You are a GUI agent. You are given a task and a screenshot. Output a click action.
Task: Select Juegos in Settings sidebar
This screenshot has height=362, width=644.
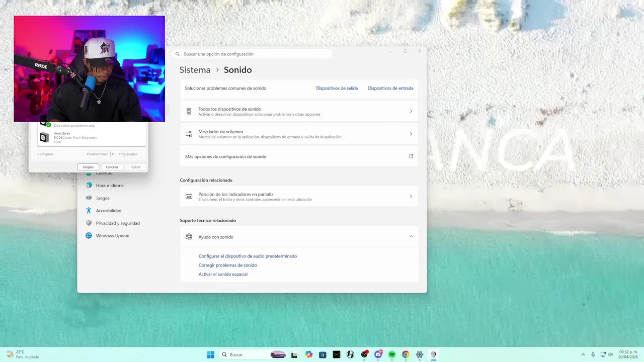pos(103,198)
